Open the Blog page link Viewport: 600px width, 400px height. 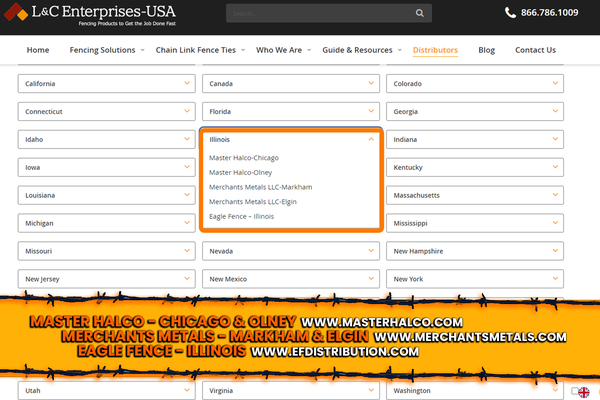point(486,50)
